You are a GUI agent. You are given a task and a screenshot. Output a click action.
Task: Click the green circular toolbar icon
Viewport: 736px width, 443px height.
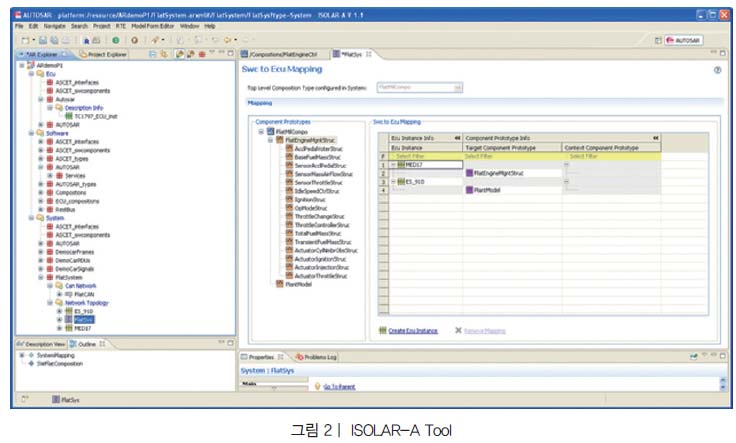115,40
